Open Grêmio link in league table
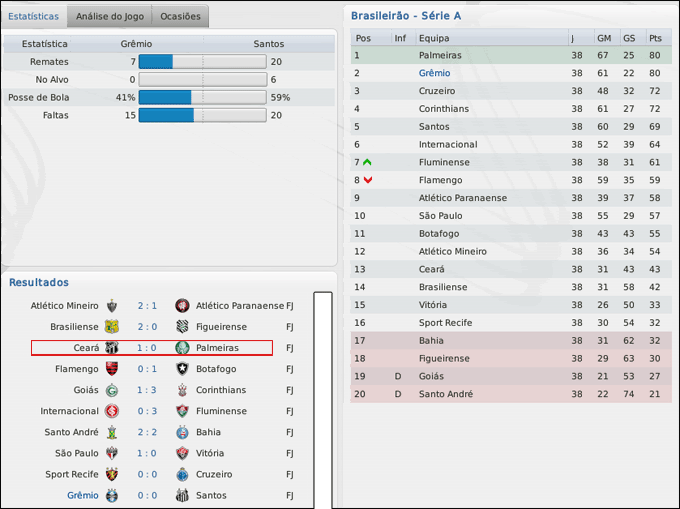Screen dimensions: 680x509 click(x=434, y=73)
